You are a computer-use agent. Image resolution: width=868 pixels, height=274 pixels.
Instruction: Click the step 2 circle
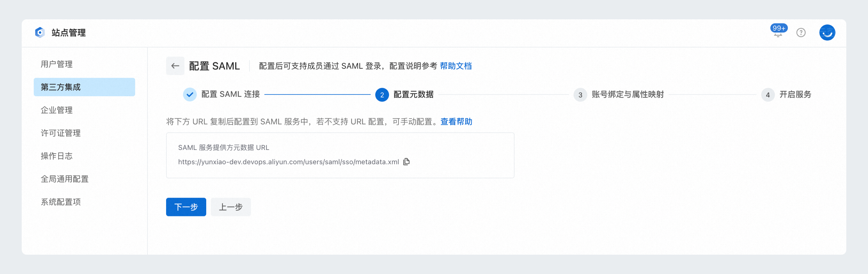pyautogui.click(x=382, y=95)
